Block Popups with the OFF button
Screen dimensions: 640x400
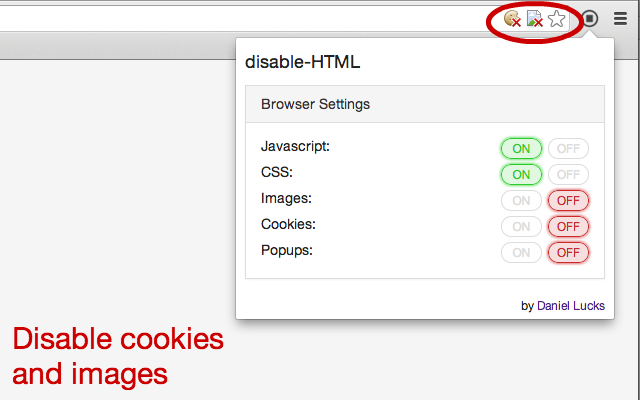[568, 253]
